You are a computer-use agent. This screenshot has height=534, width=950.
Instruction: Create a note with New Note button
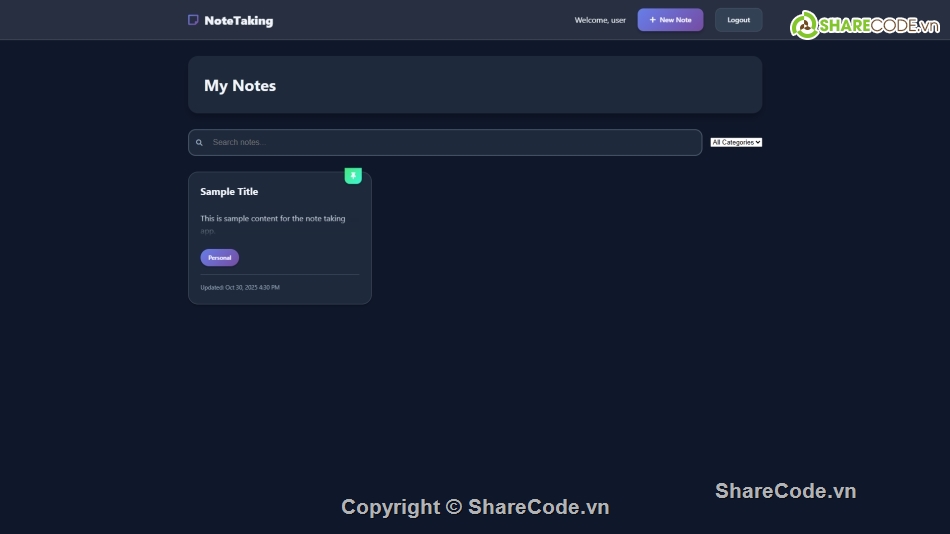tap(670, 20)
